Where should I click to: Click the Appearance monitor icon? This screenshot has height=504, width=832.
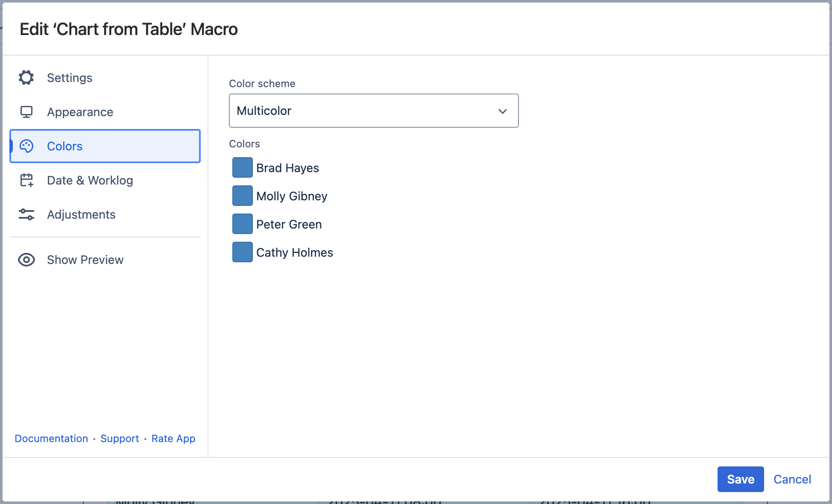26,112
